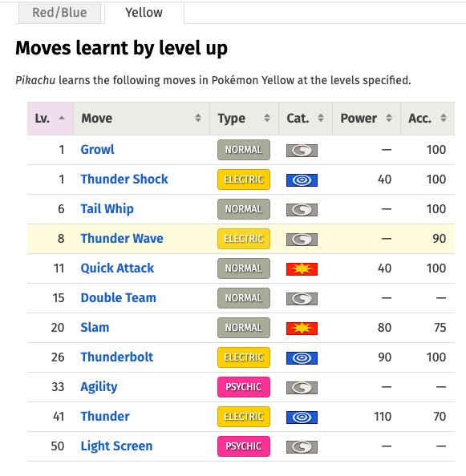The image size is (466, 476).
Task: Select the Yellow tab
Action: [x=144, y=13]
